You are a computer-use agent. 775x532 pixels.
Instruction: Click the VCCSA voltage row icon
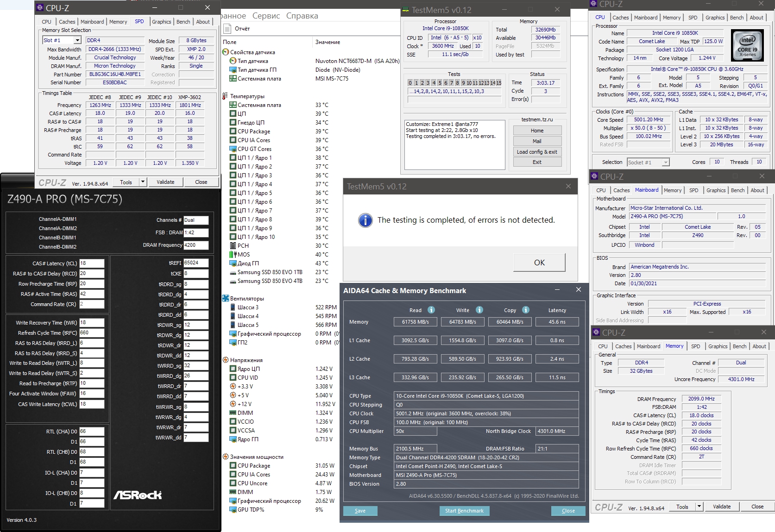(x=233, y=431)
